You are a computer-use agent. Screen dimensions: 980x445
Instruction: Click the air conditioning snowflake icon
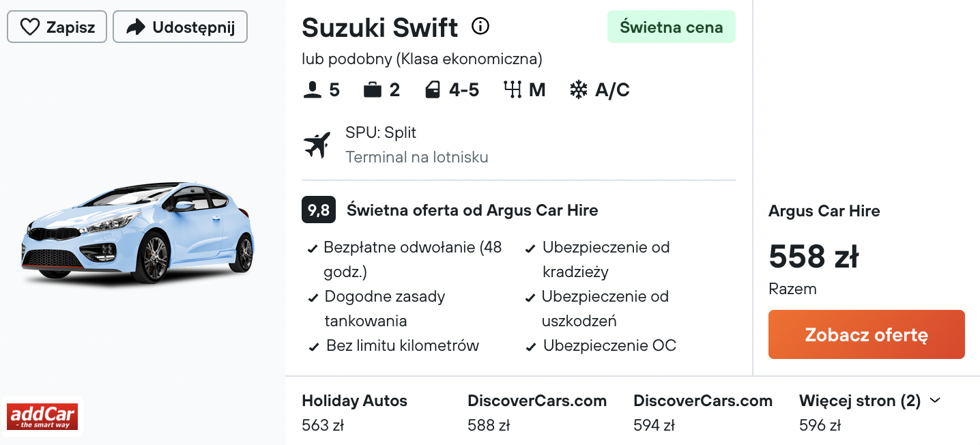click(579, 90)
